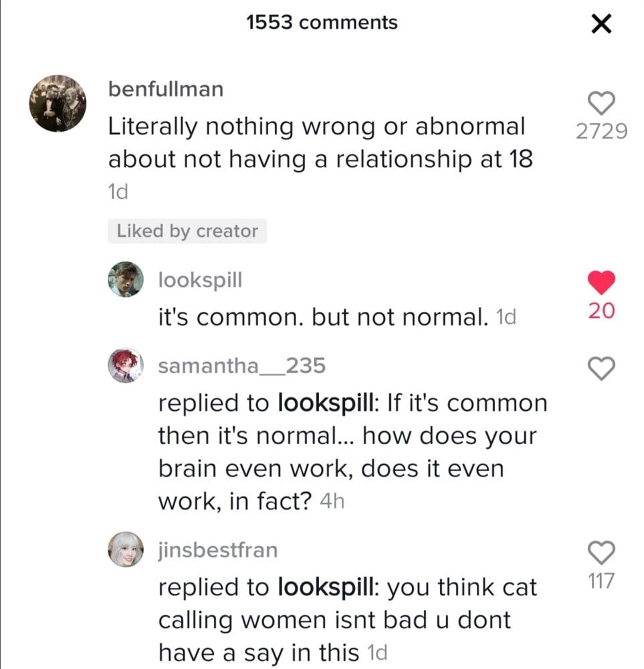Open lookspill's avatar
This screenshot has height=669, width=644.
pos(125,279)
